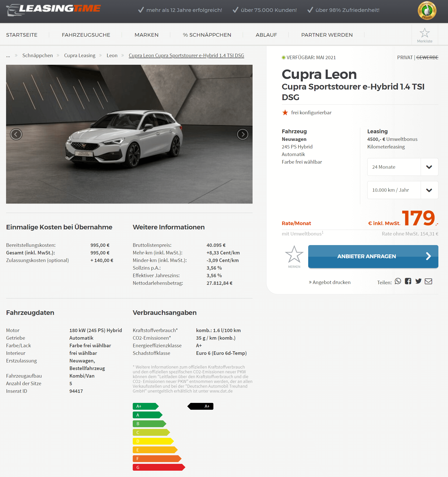Click '4500,- € Umweltbonus' text
Screen dimensions: 448x477
(x=392, y=139)
